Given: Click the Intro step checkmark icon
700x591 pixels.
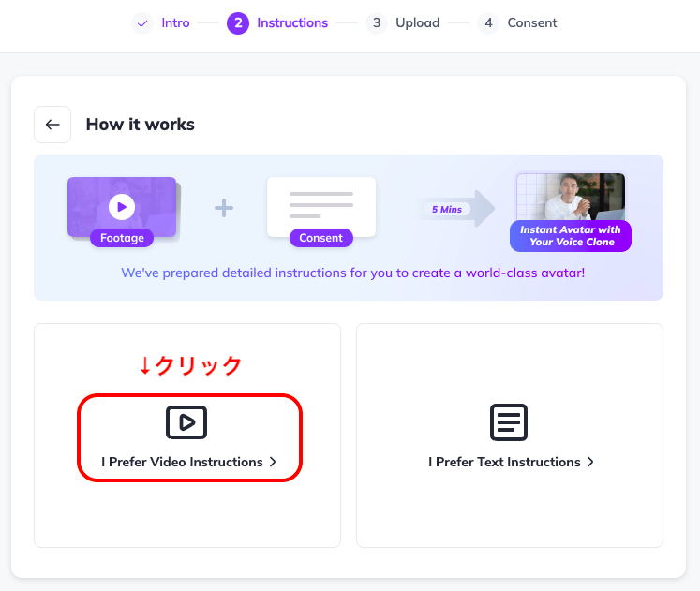Looking at the screenshot, I should pyautogui.click(x=142, y=22).
